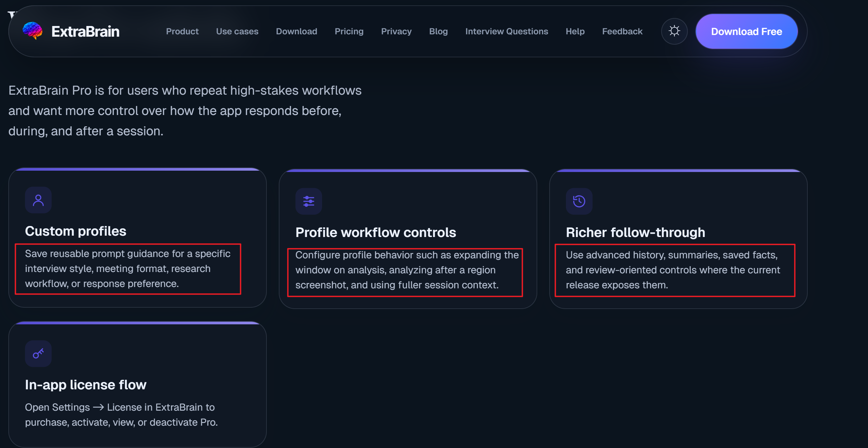Click the In-app license flow key icon
The height and width of the screenshot is (448, 868).
[38, 354]
